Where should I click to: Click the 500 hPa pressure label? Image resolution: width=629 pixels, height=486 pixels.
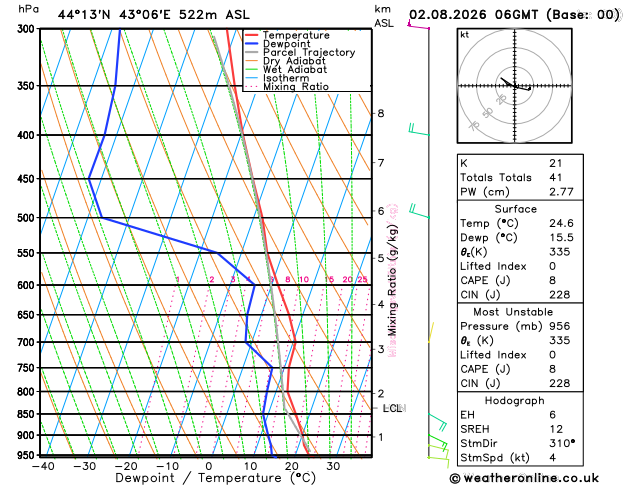coord(28,218)
